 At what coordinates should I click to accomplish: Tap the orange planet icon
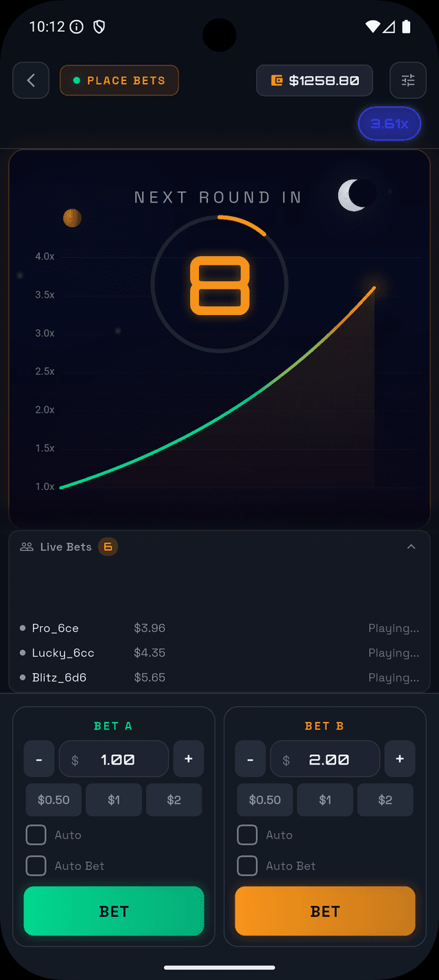click(x=72, y=218)
